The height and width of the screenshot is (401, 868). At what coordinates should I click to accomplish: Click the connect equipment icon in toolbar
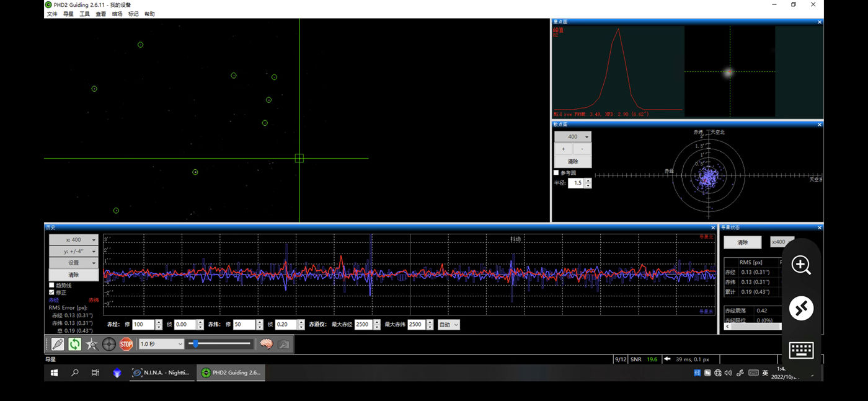(58, 344)
